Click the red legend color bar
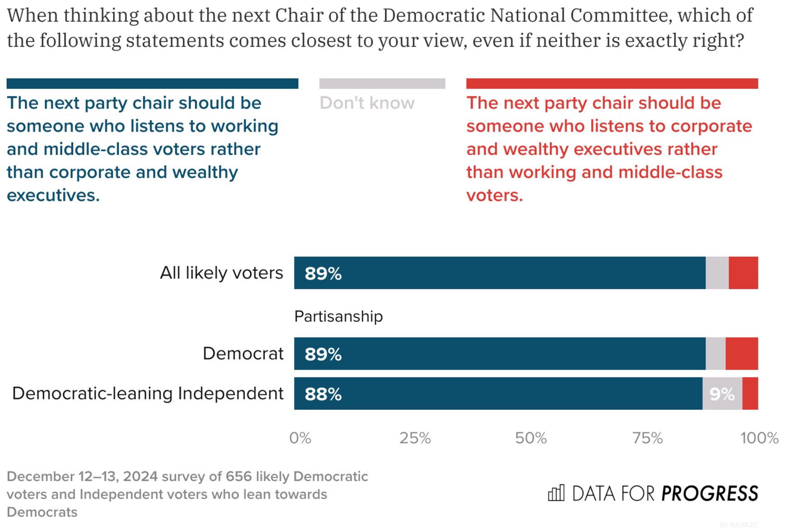 (612, 84)
